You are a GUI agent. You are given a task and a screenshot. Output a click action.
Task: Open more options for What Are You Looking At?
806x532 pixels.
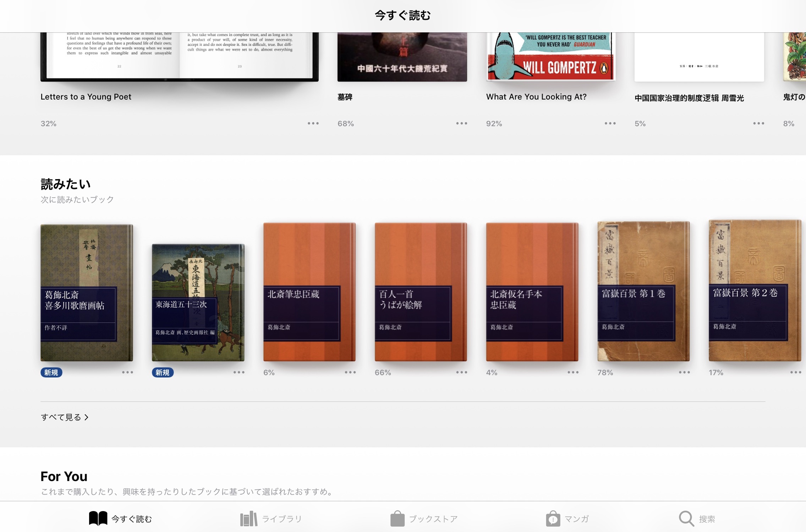pyautogui.click(x=610, y=123)
